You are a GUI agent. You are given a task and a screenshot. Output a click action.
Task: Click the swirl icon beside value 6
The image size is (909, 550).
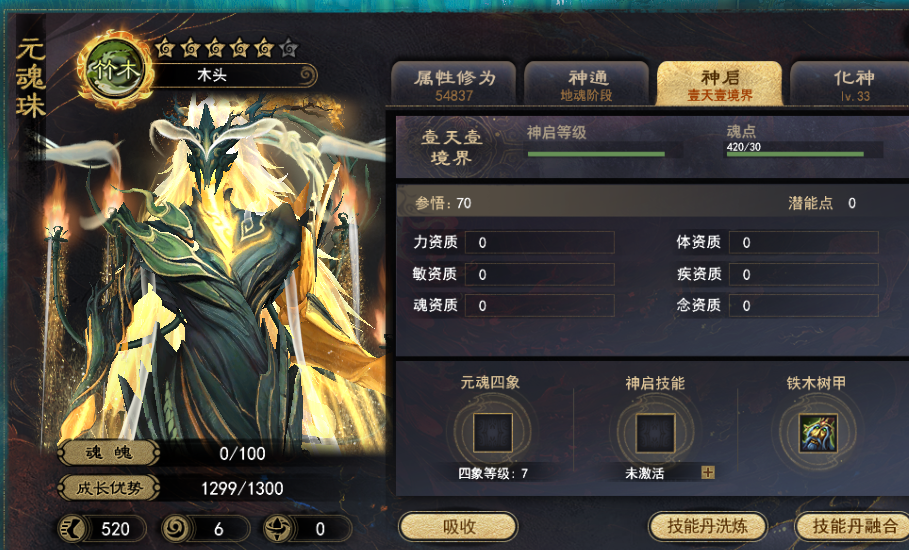(175, 529)
